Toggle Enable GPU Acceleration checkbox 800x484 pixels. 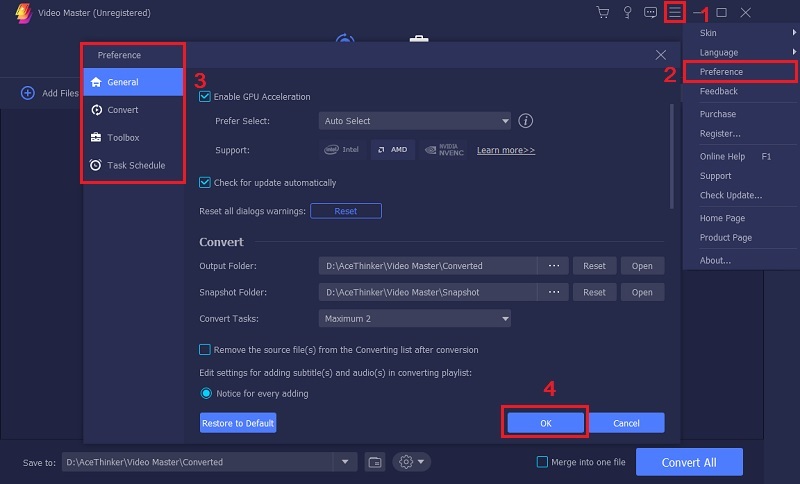[205, 96]
